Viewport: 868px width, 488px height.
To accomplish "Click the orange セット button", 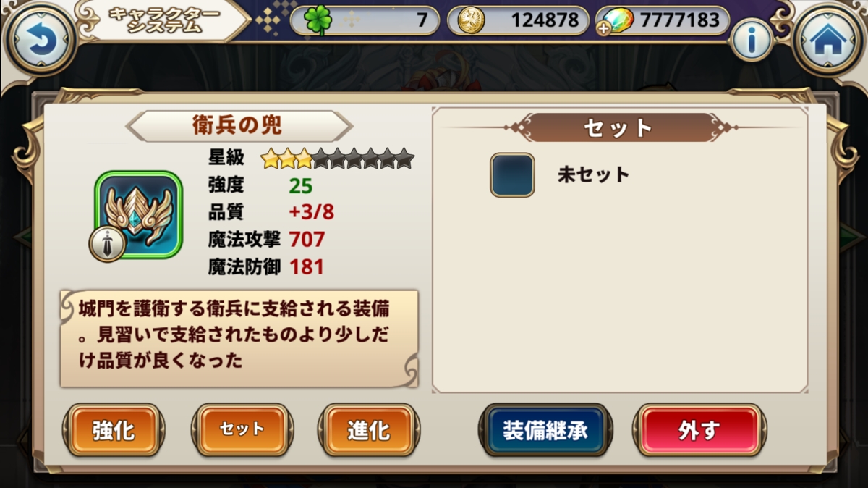I will coord(242,430).
